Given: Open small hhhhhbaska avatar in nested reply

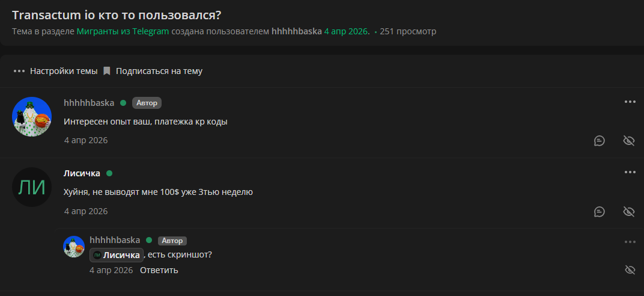Looking at the screenshot, I should [x=74, y=247].
